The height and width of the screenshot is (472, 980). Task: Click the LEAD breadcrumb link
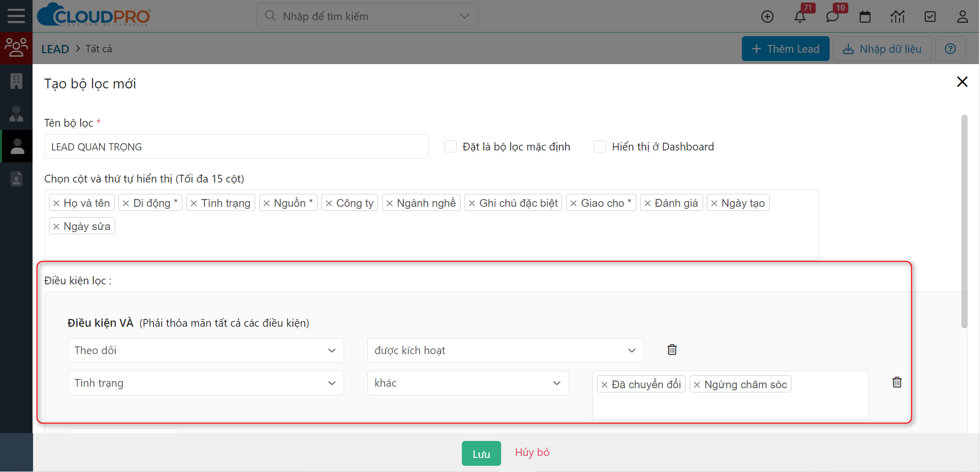(x=55, y=49)
